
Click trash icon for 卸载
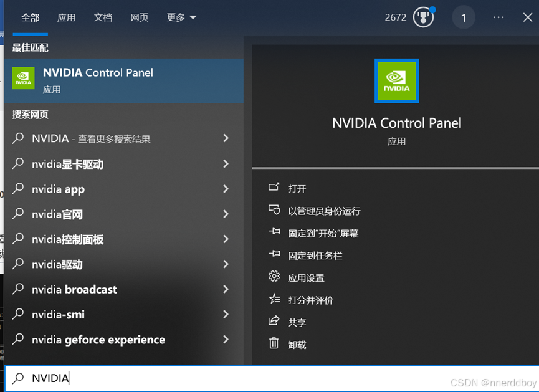274,343
